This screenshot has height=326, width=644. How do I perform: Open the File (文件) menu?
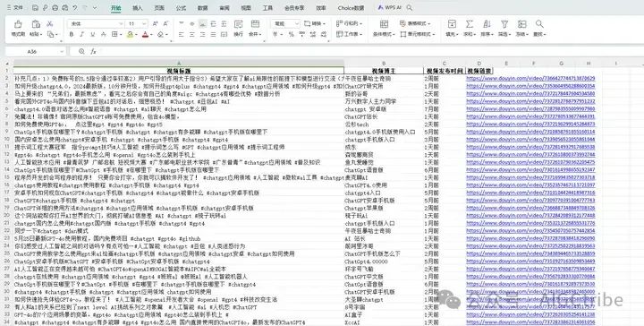[x=14, y=8]
